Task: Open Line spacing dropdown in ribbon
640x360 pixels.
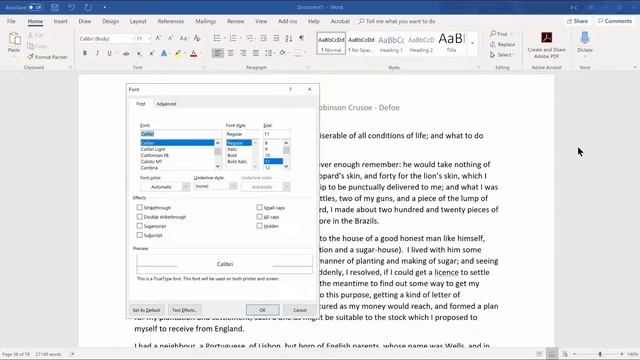Action: pos(269,53)
